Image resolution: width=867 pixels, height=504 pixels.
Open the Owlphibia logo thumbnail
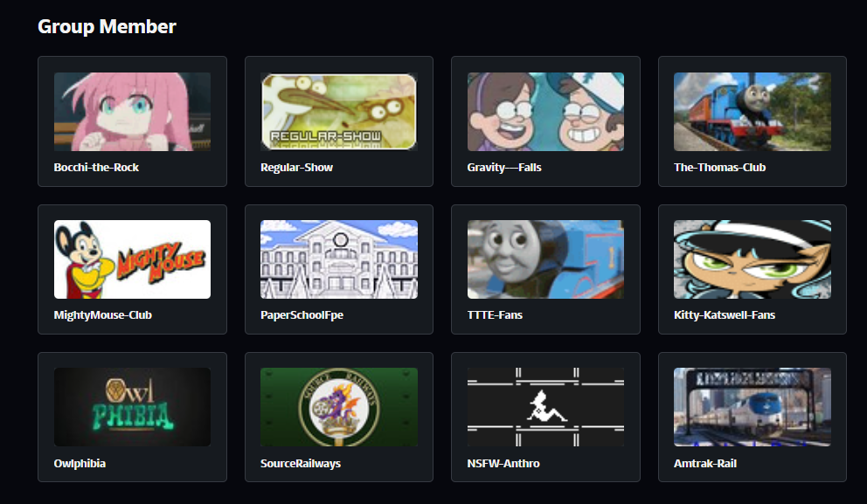click(x=132, y=407)
